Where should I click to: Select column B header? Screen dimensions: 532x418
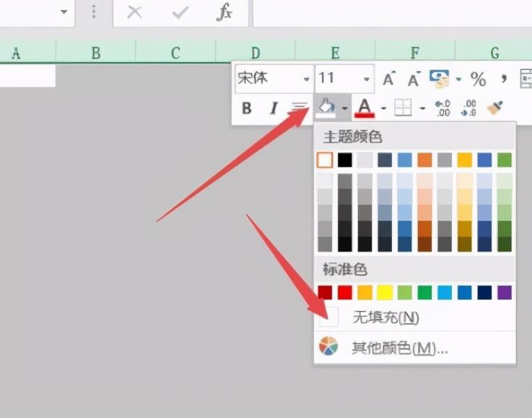tap(95, 52)
